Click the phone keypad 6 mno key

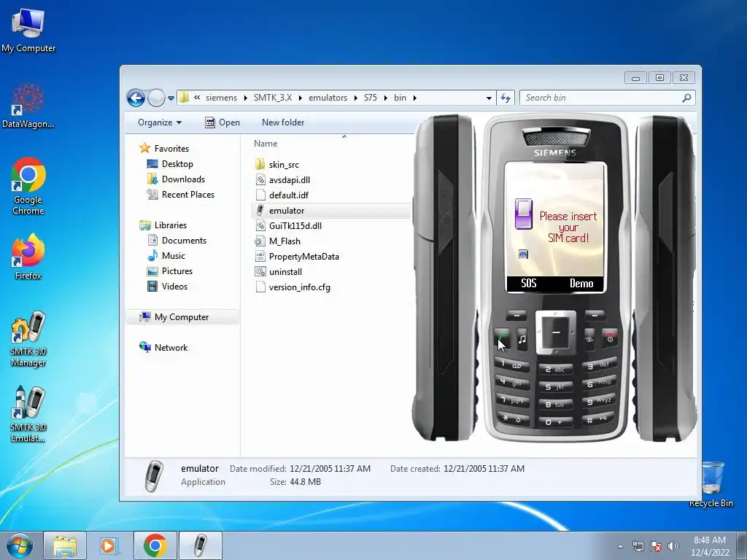pos(599,382)
